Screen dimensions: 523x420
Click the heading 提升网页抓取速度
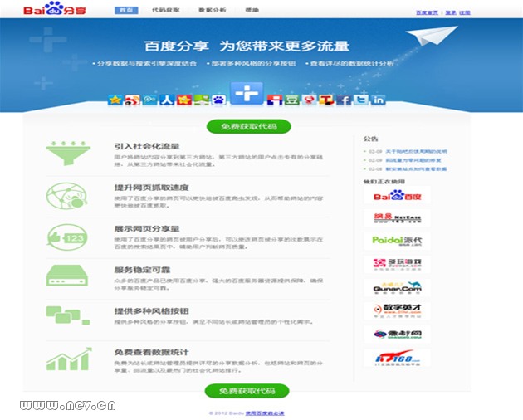coord(151,188)
